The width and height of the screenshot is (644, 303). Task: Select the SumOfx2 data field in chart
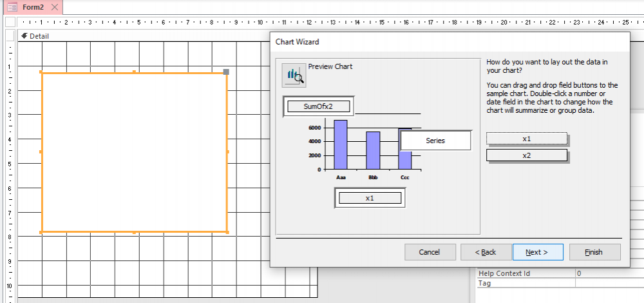tap(317, 106)
